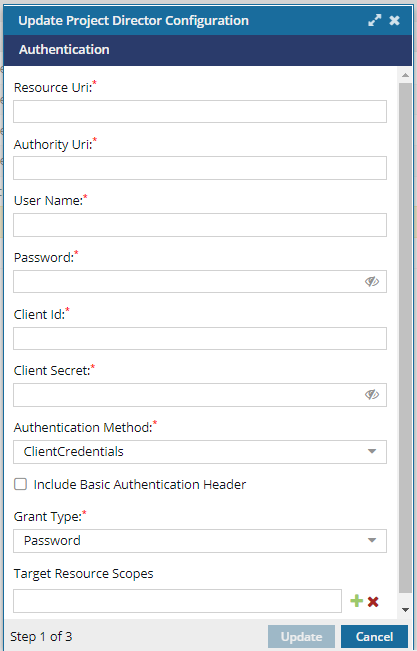This screenshot has height=651, width=417.
Task: Click the scrollbar down arrow
Action: click(405, 610)
